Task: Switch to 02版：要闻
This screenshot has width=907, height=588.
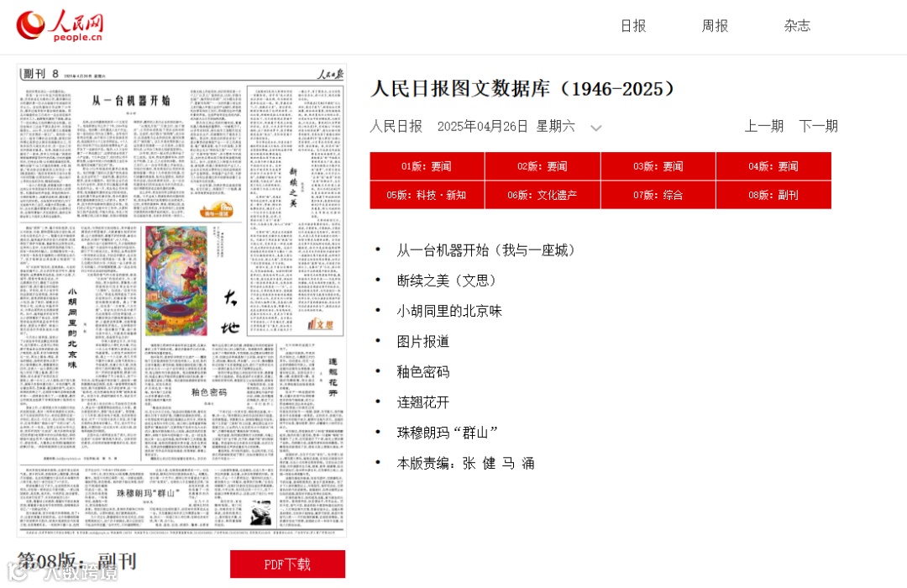Action: (542, 165)
